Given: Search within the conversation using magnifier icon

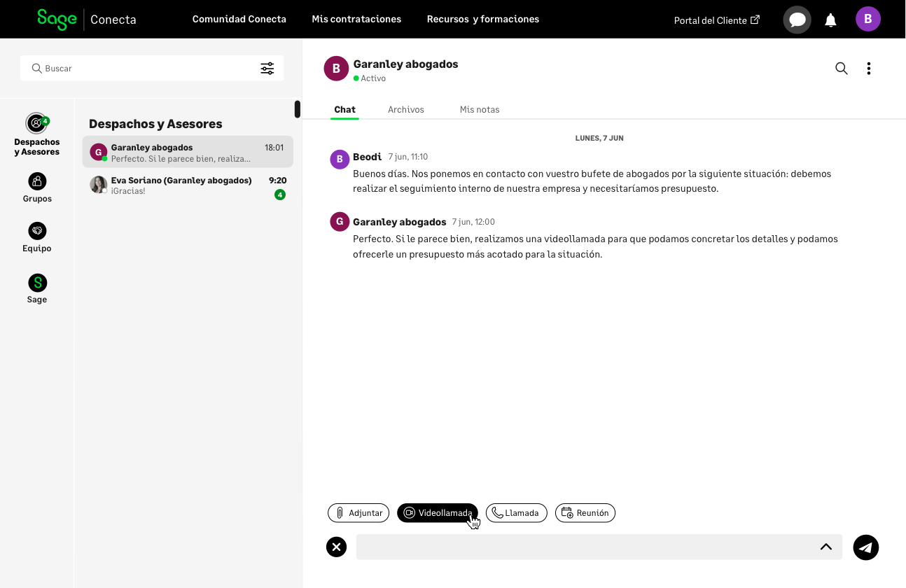Looking at the screenshot, I should click(842, 69).
